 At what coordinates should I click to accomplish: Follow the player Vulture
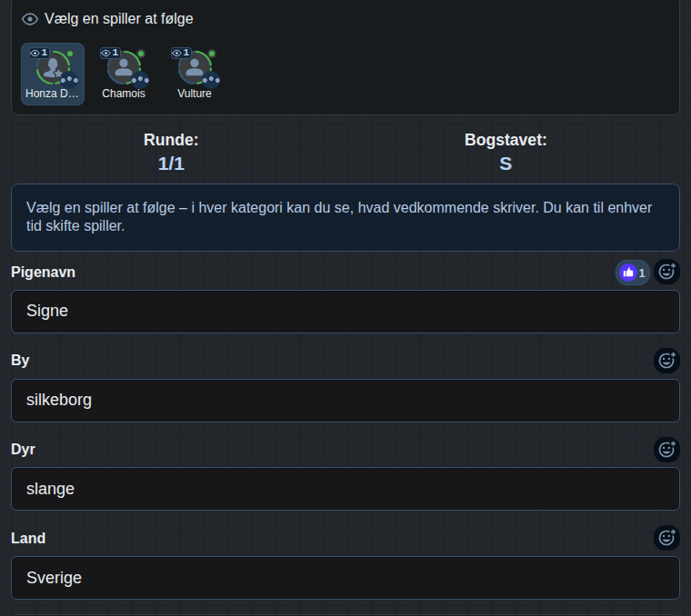pos(195,74)
